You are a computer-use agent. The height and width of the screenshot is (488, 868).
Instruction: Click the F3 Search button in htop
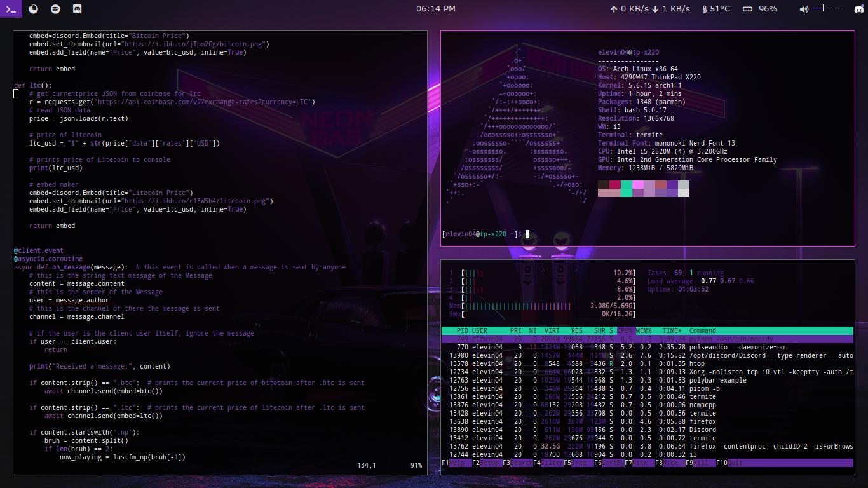[517, 463]
